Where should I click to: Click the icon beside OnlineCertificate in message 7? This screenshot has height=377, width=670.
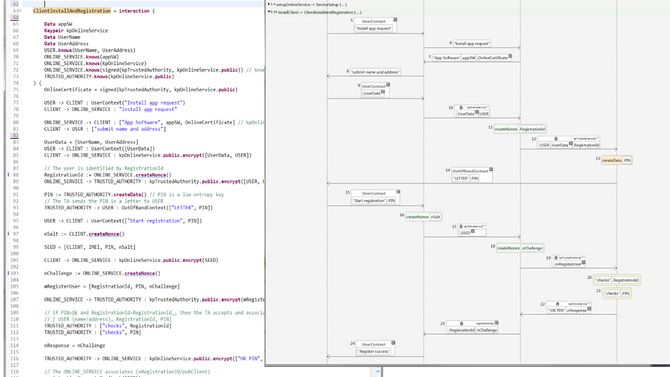[510, 56]
